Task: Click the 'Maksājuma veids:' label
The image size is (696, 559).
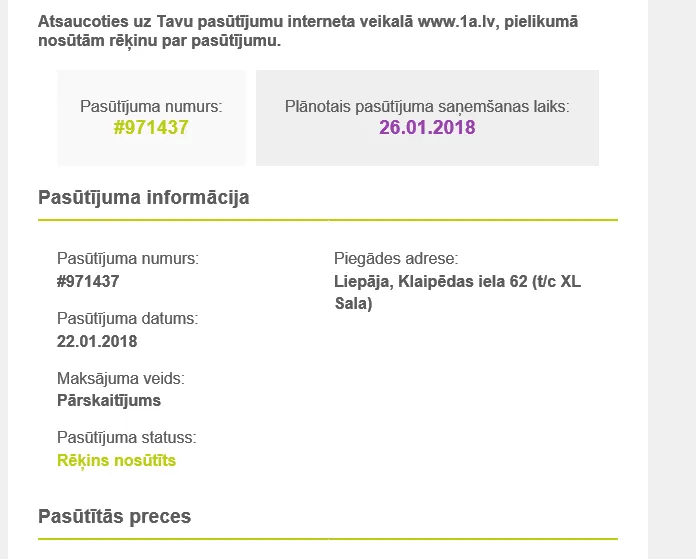Action: 121,378
